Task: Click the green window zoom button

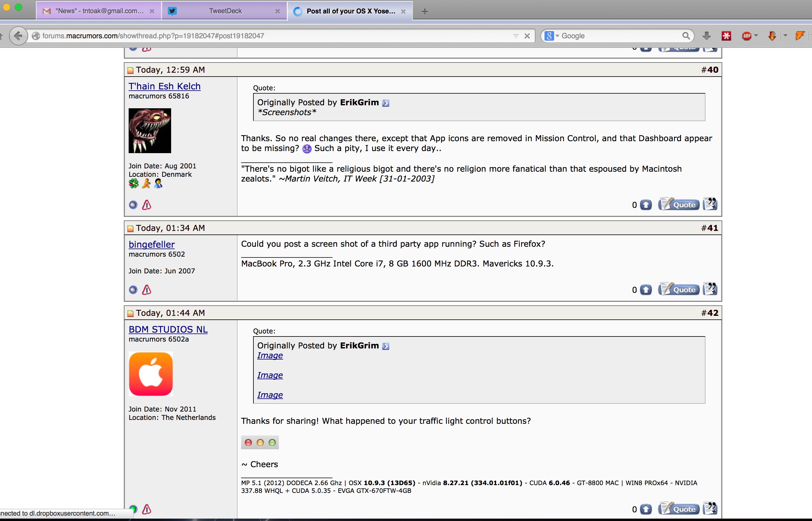Action: point(19,7)
